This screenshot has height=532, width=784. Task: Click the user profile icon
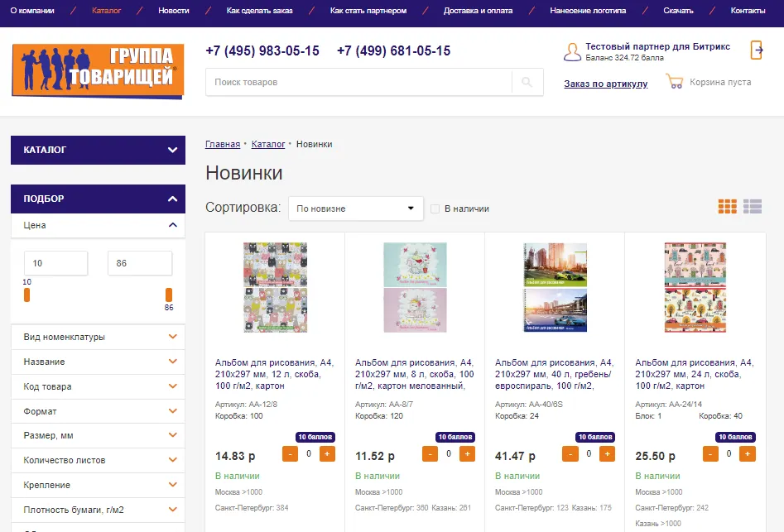pos(572,52)
